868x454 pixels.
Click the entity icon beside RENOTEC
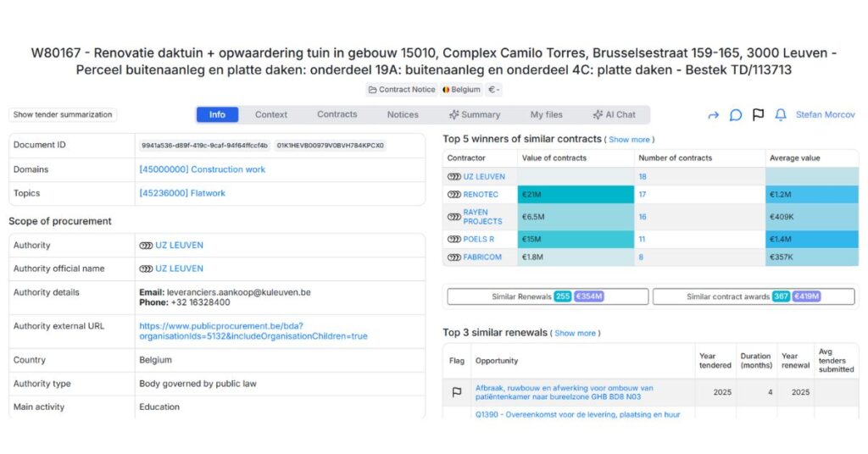454,195
